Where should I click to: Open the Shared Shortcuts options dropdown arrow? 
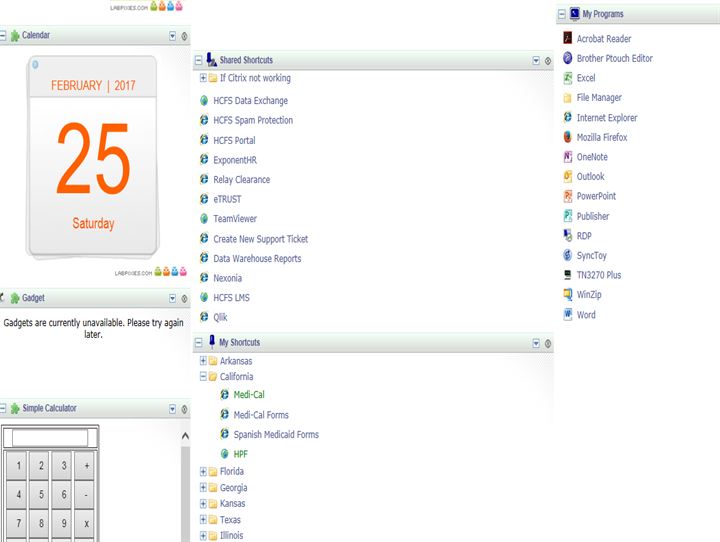click(536, 61)
